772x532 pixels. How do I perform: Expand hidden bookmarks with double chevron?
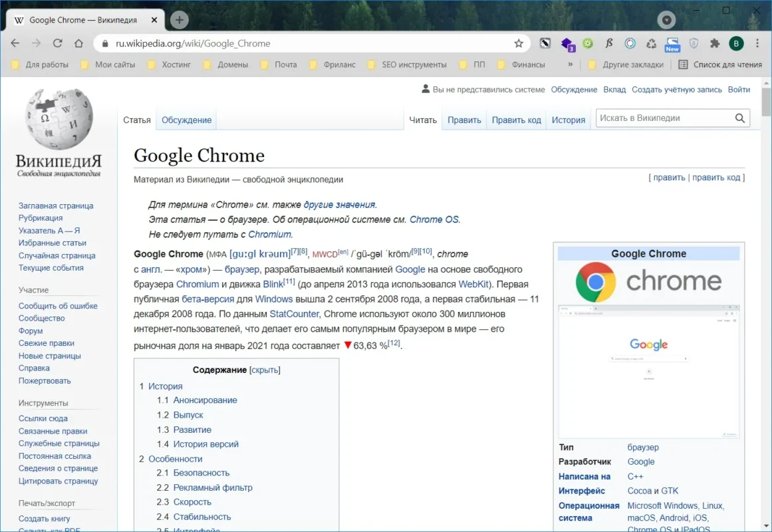pos(570,65)
